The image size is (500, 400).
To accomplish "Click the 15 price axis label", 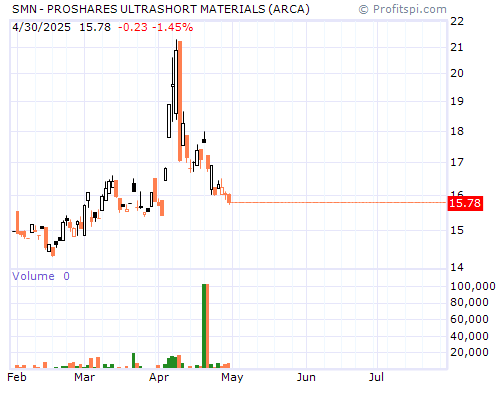I will pyautogui.click(x=457, y=230).
